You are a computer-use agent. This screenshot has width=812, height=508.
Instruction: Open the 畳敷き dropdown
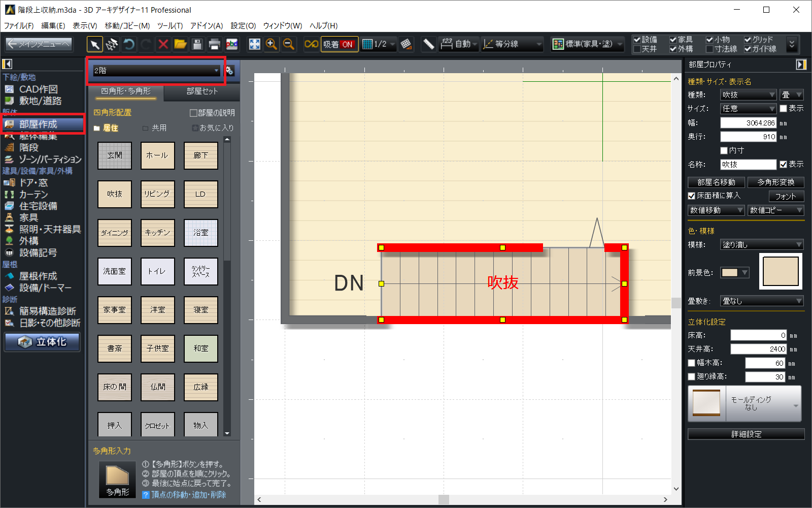pyautogui.click(x=762, y=301)
